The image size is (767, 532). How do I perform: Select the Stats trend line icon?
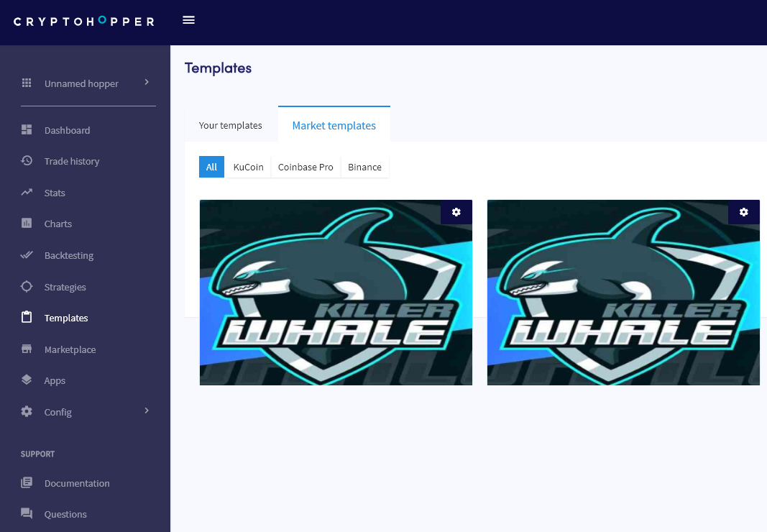tap(27, 193)
